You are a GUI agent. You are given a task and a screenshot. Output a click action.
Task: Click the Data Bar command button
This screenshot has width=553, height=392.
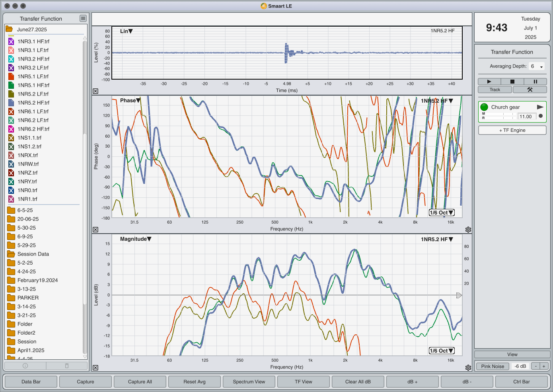click(31, 382)
